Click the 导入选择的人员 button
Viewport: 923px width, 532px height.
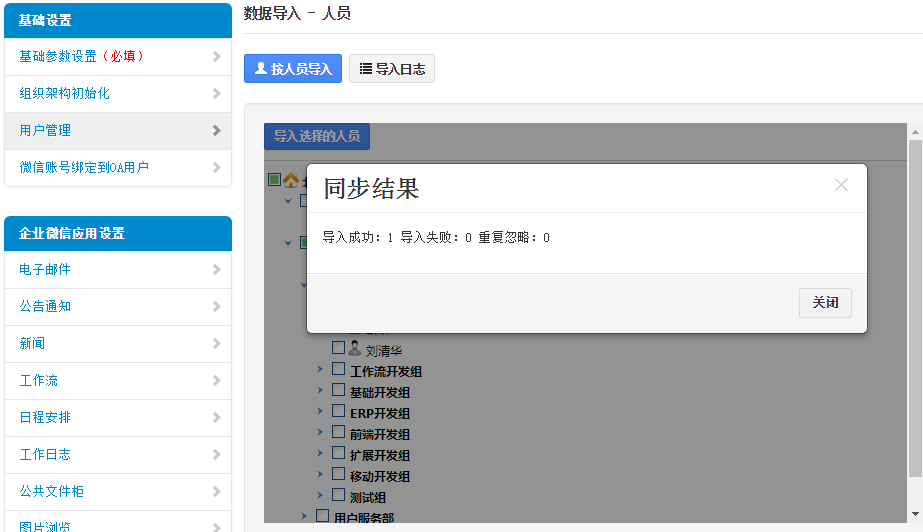point(317,136)
